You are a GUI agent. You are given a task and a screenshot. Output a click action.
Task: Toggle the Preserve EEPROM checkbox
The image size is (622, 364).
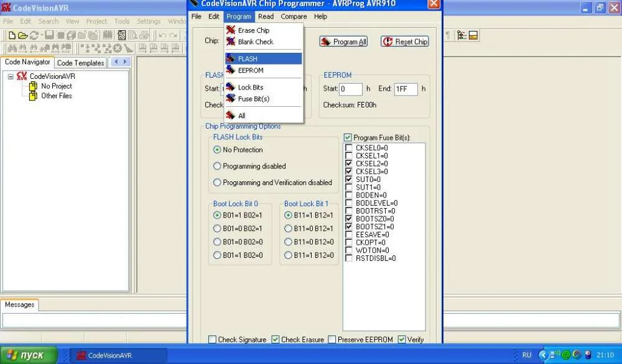pos(332,339)
